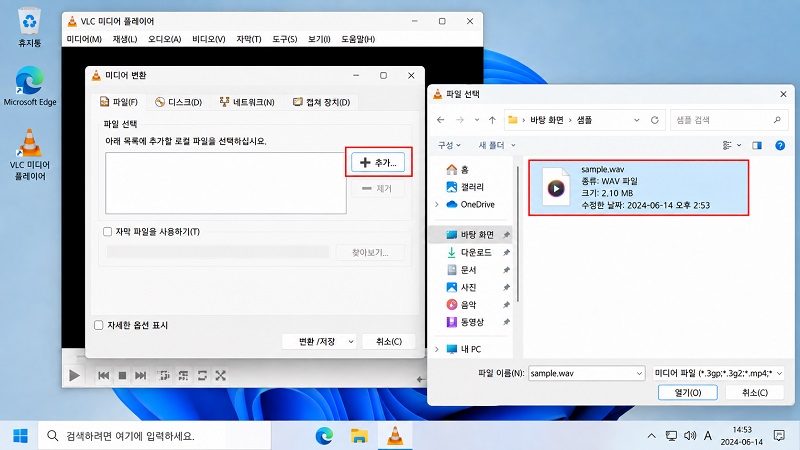Expand the 내 PC tree node
Screen dimensions: 800x450
point(437,349)
